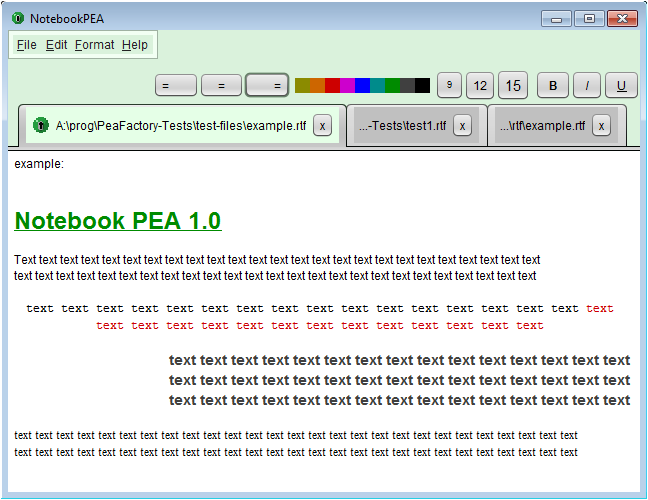Toggle underline formatting with U button
The height and width of the screenshot is (500, 648).
point(621,86)
